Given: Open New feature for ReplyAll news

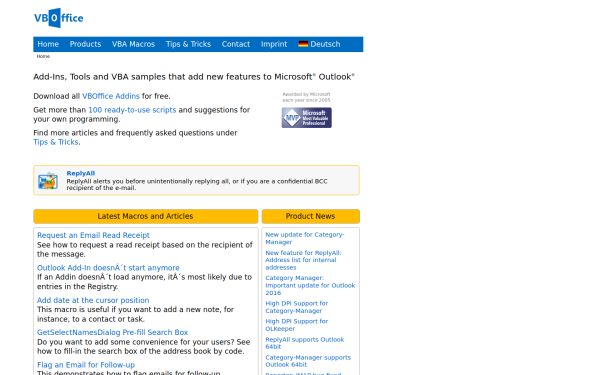Looking at the screenshot, I should [303, 260].
